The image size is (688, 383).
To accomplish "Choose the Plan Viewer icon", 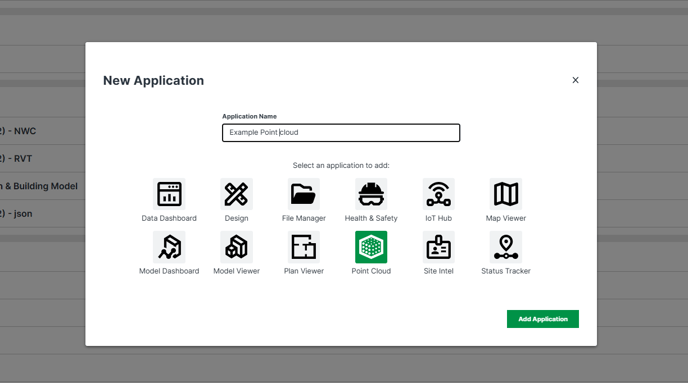I will click(304, 247).
